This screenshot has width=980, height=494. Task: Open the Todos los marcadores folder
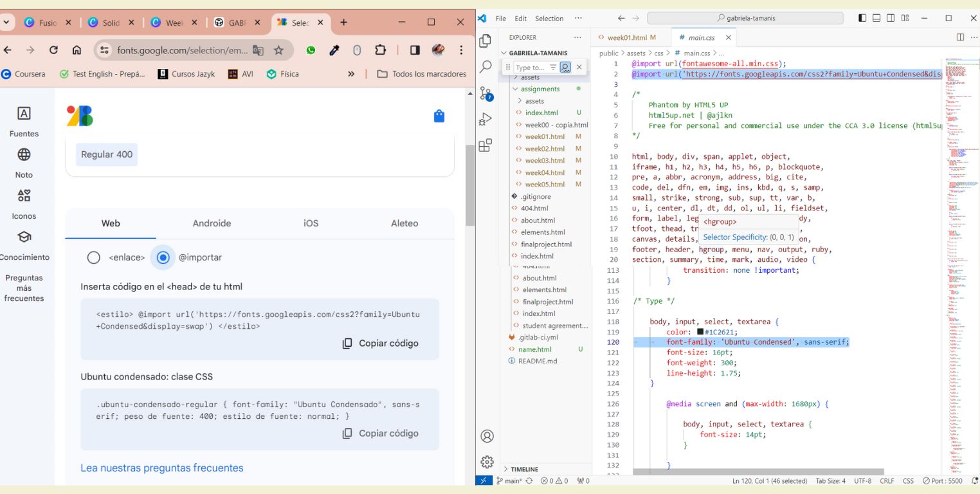pos(422,74)
